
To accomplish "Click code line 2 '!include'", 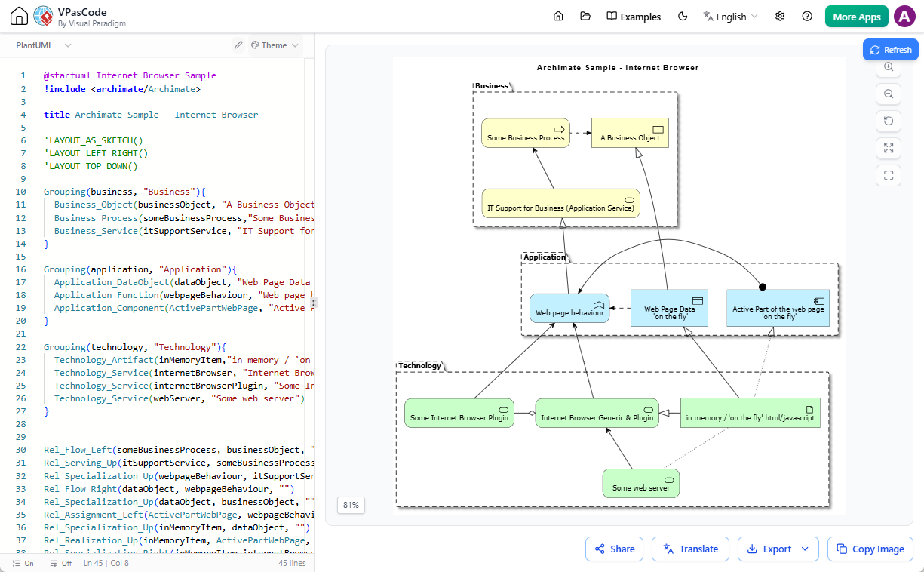I will coord(122,88).
